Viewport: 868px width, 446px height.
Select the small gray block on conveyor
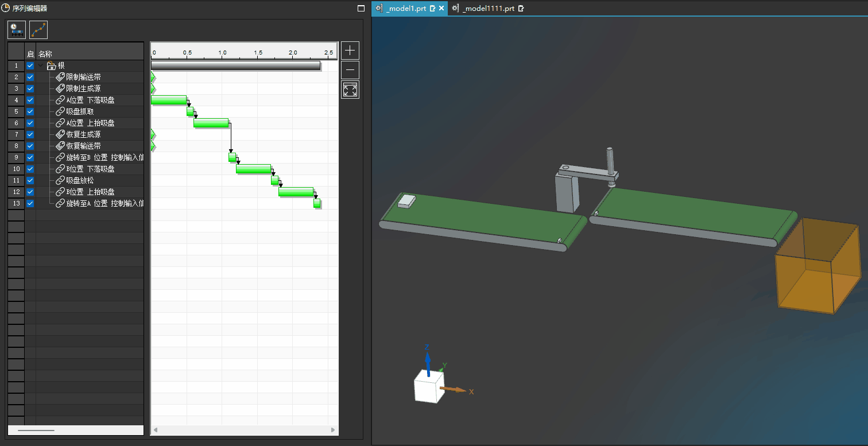coord(406,201)
